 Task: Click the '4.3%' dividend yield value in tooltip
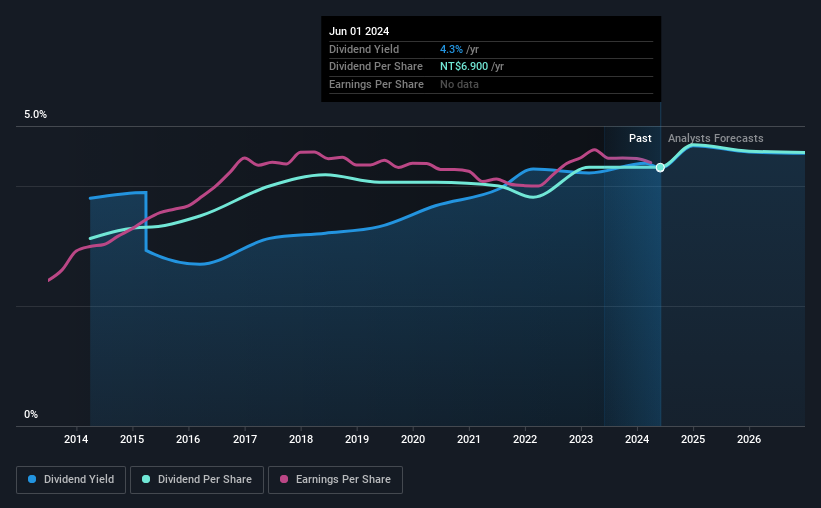click(x=451, y=49)
